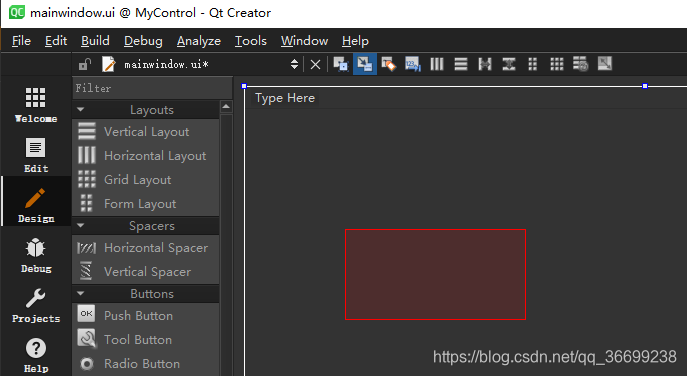The width and height of the screenshot is (687, 376).
Task: Select Radio Button widget
Action: [145, 364]
